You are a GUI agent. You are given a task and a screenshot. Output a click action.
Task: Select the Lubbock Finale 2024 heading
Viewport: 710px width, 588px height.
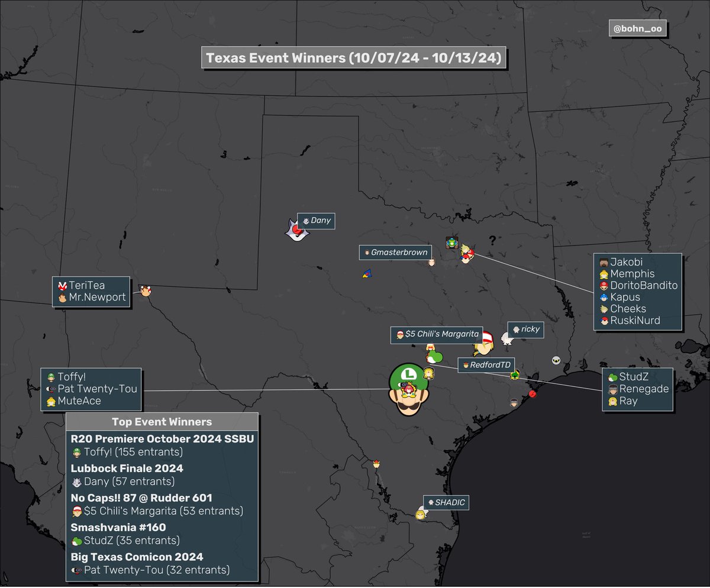coord(127,469)
